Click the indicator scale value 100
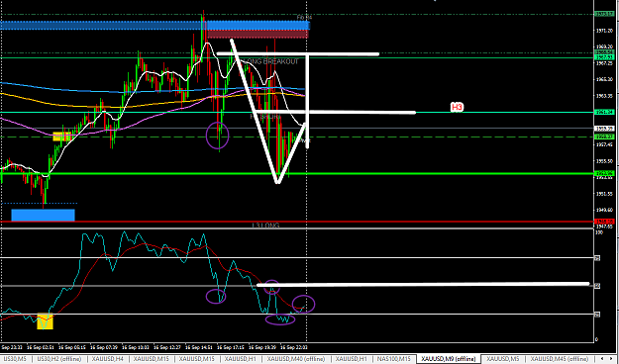This screenshot has width=619, height=364. pyautogui.click(x=599, y=232)
